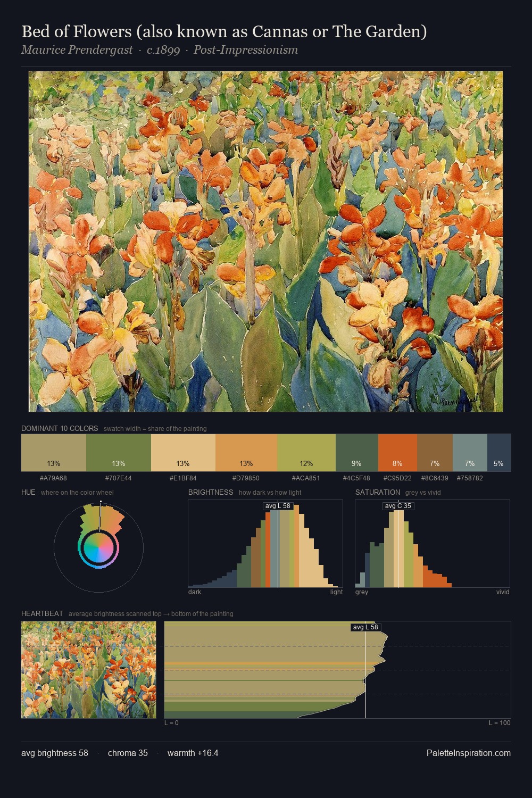
Task: Select the #707E44 olive green swatch
Action: (119, 453)
